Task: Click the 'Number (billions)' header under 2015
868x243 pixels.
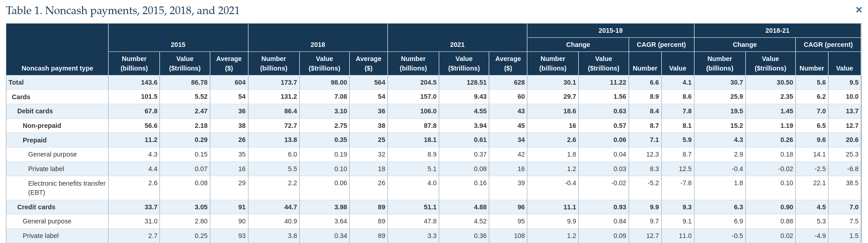Action: 134,63
